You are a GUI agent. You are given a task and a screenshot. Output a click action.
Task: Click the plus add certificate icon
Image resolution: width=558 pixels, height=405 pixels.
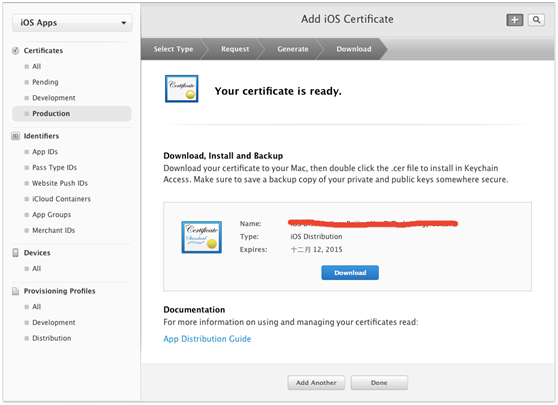point(515,20)
